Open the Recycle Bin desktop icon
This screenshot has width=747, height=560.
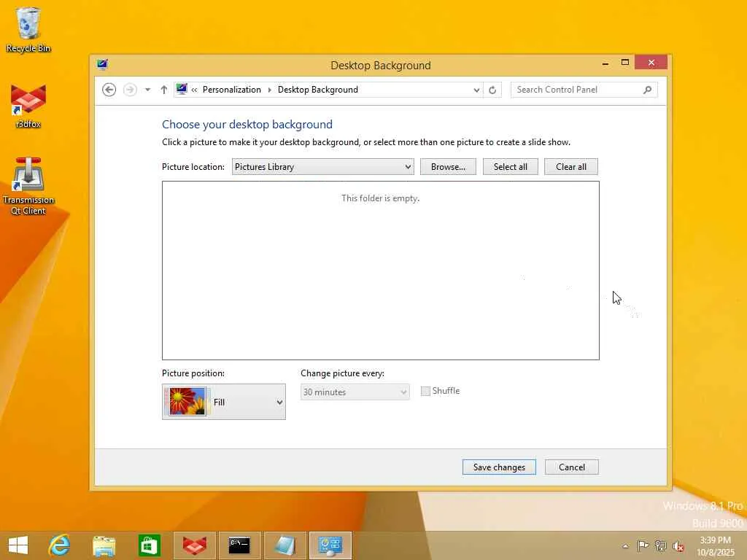28,30
